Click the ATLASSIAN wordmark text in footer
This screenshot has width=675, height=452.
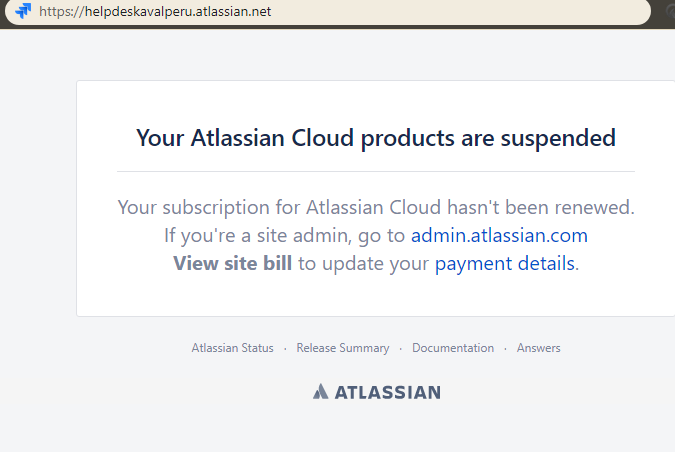(387, 392)
